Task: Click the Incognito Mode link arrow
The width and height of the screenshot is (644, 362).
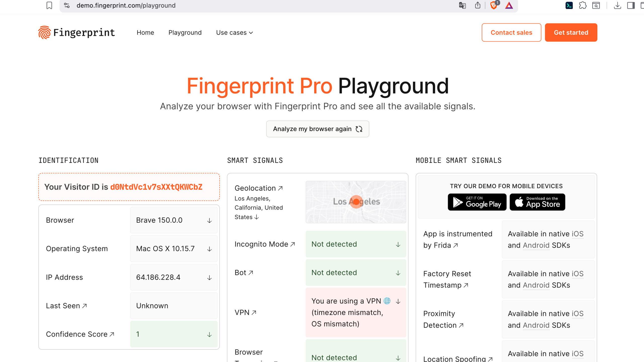Action: pyautogui.click(x=293, y=244)
